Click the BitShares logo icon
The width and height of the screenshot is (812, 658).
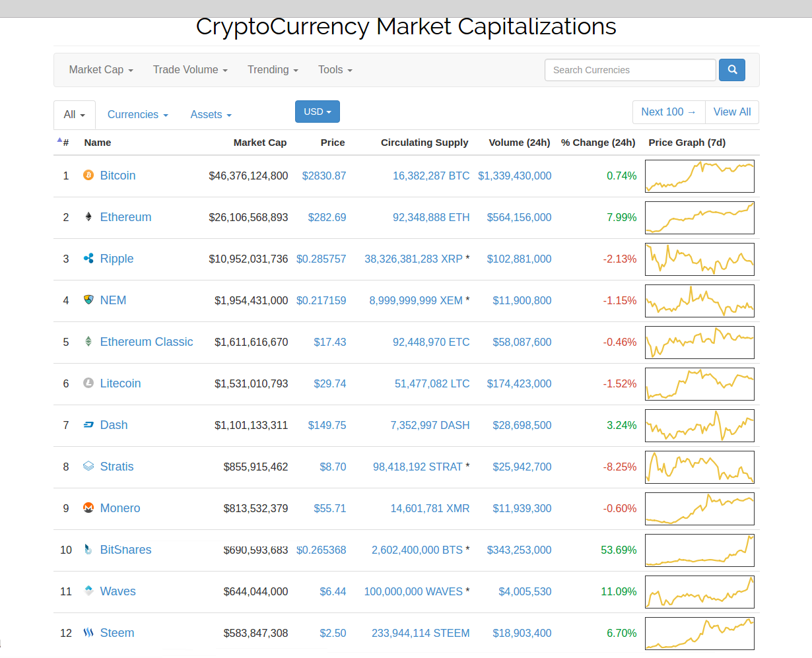[88, 550]
